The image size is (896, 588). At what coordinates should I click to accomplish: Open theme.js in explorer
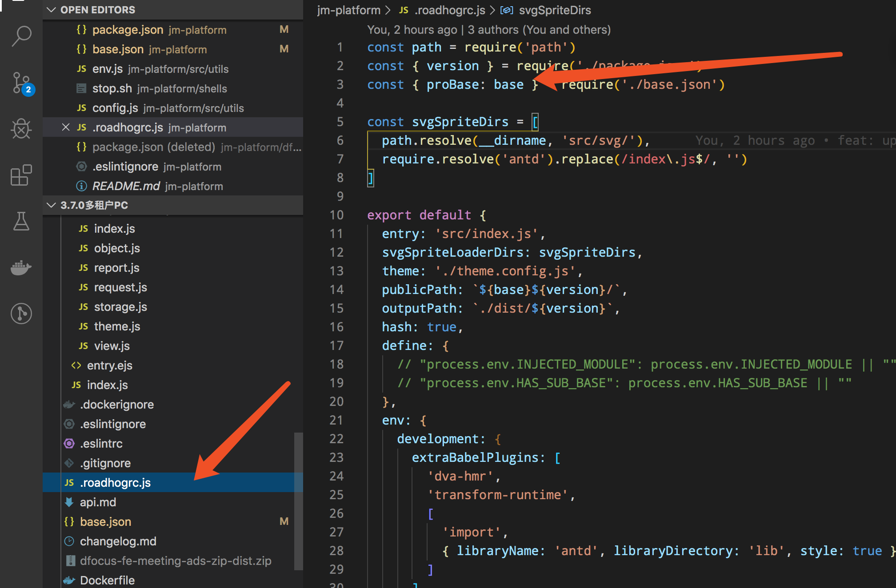pos(173,326)
